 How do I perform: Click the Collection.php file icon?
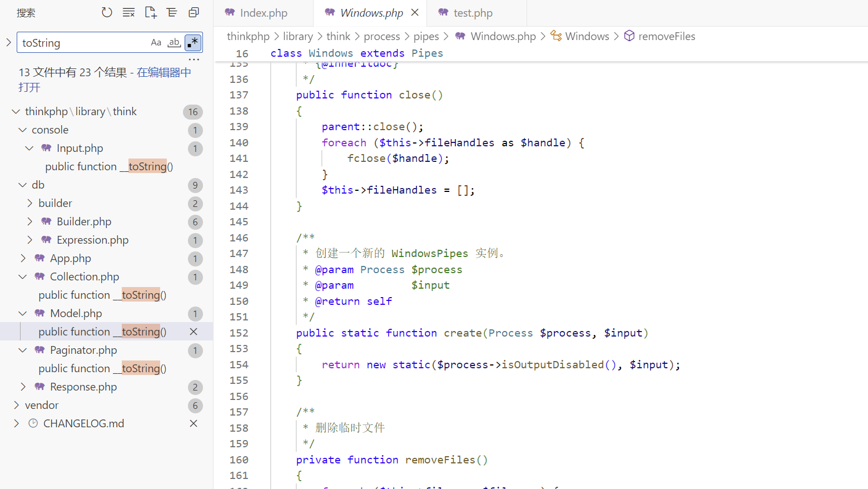point(39,276)
